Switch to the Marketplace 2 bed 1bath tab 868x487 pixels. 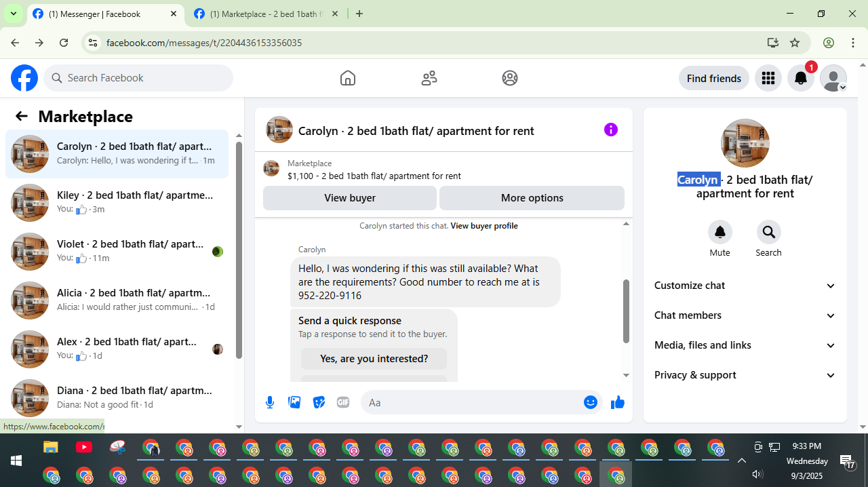pos(266,14)
